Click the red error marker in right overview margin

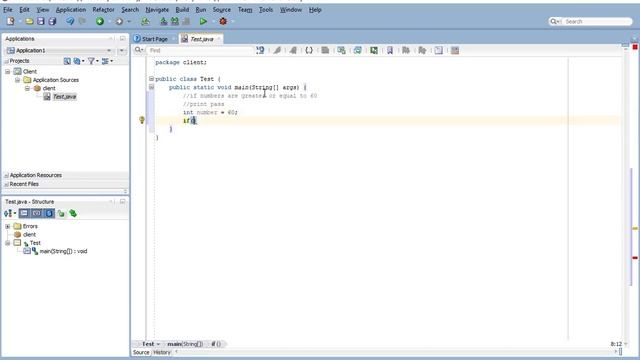[x=635, y=258]
